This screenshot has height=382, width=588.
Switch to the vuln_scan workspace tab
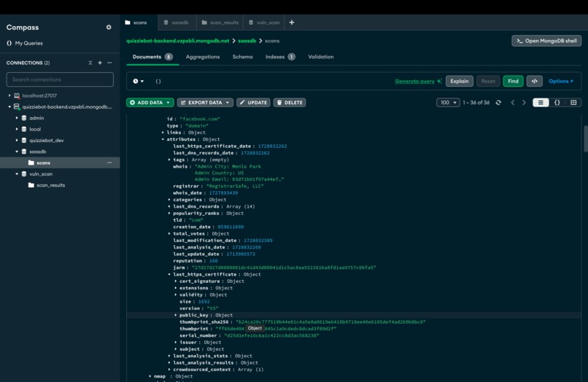tap(264, 23)
